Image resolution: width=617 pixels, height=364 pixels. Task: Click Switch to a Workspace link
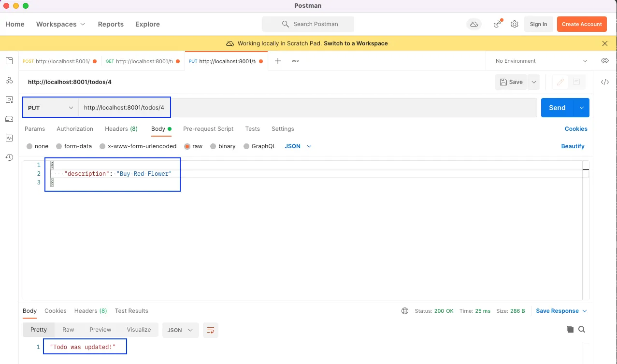[x=356, y=43]
